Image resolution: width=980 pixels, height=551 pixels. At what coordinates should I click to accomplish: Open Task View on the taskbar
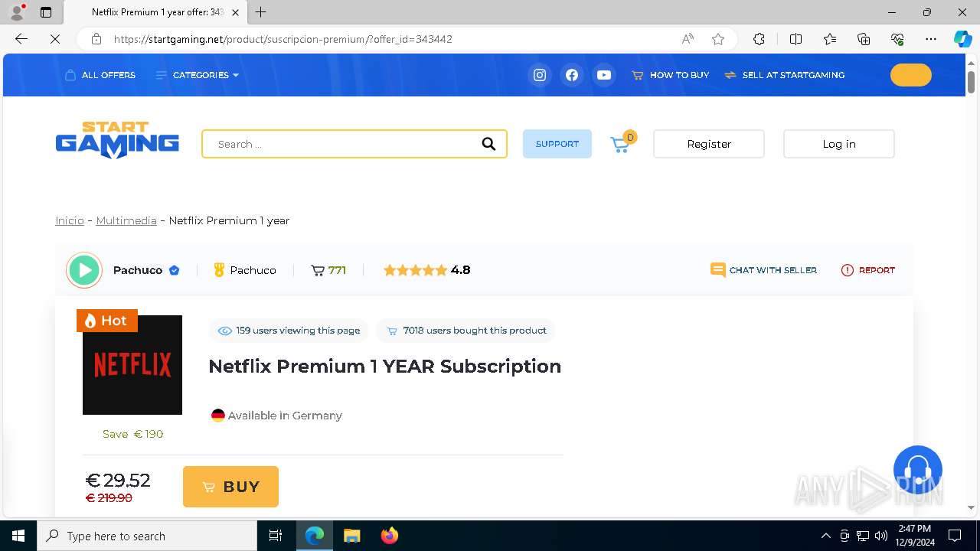pos(276,536)
